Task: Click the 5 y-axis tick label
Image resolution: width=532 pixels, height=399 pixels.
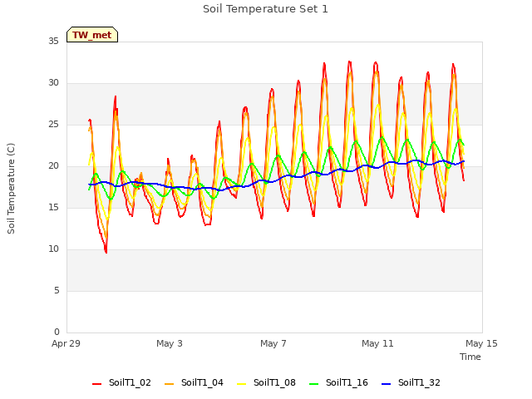Action: pyautogui.click(x=57, y=291)
